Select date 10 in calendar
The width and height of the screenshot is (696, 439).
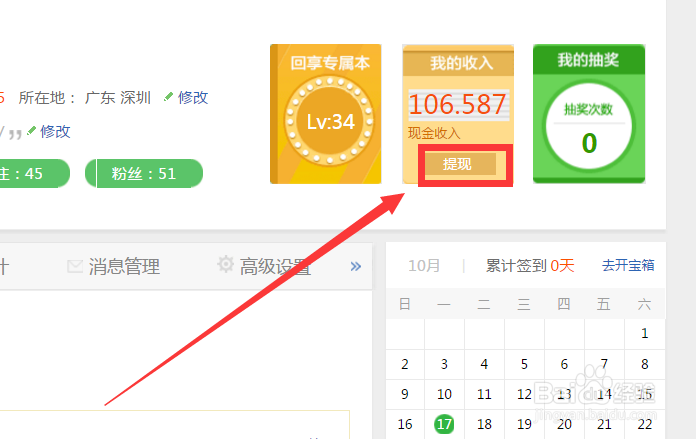coord(444,394)
